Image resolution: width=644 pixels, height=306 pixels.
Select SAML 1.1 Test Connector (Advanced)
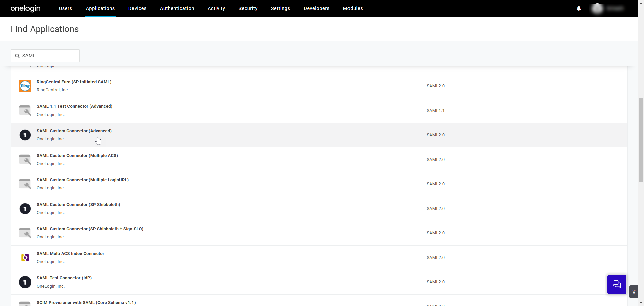(319, 111)
